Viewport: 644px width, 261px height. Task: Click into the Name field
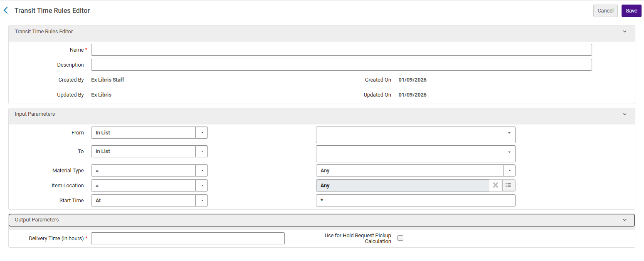point(341,50)
